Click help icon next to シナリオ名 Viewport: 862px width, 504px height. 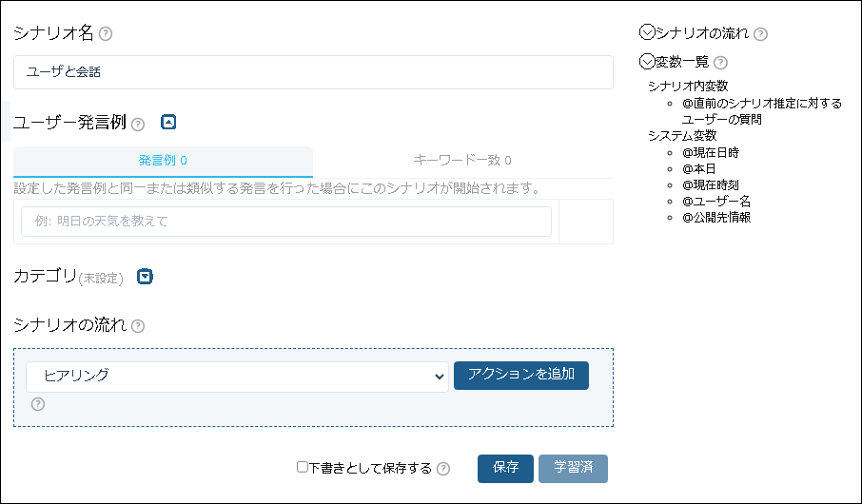coord(106,34)
